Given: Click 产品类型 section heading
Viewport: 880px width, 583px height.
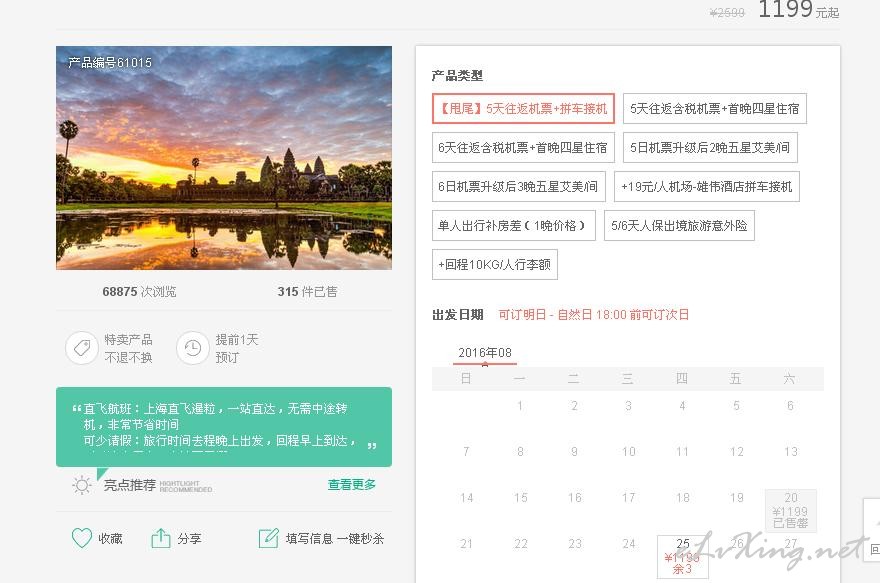Looking at the screenshot, I should [457, 76].
